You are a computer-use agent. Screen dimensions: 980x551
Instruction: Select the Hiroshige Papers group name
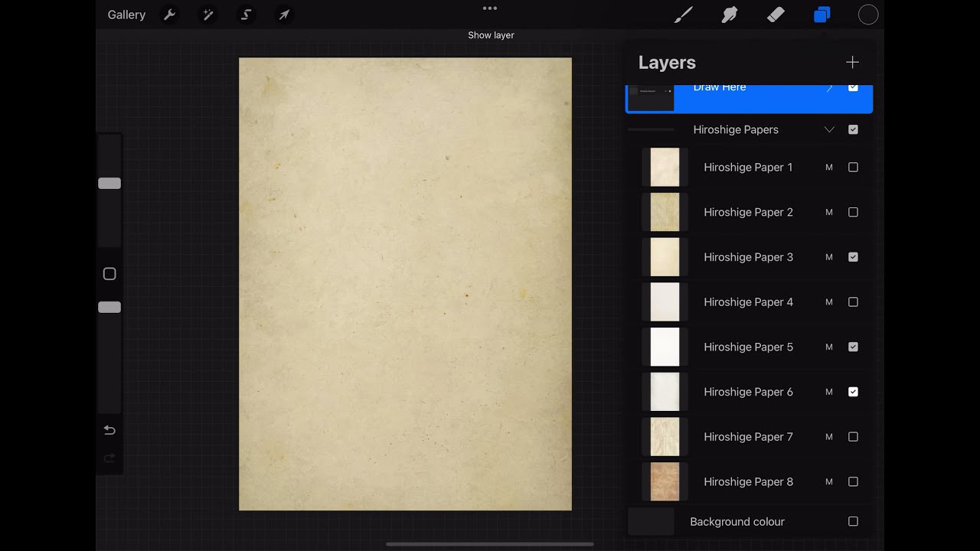tap(736, 129)
